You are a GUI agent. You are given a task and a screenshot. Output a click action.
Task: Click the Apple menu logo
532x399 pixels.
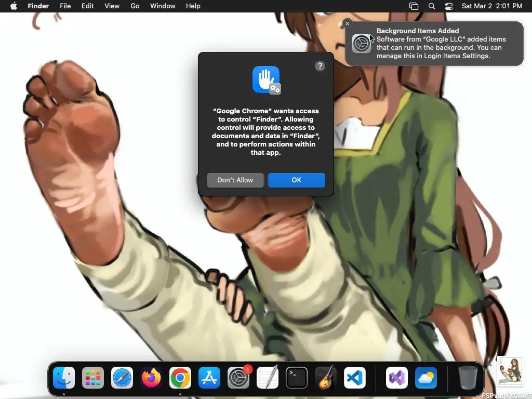[14, 6]
